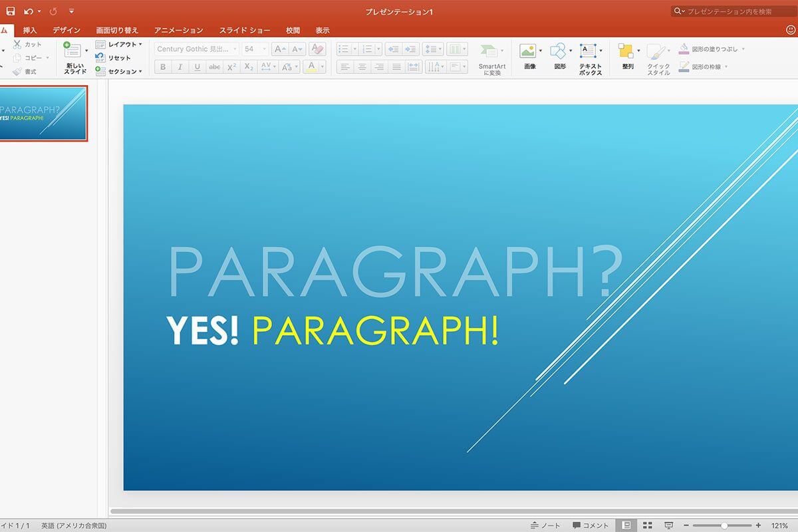
Task: Switch to Slide Sorter grid view
Action: [648, 525]
